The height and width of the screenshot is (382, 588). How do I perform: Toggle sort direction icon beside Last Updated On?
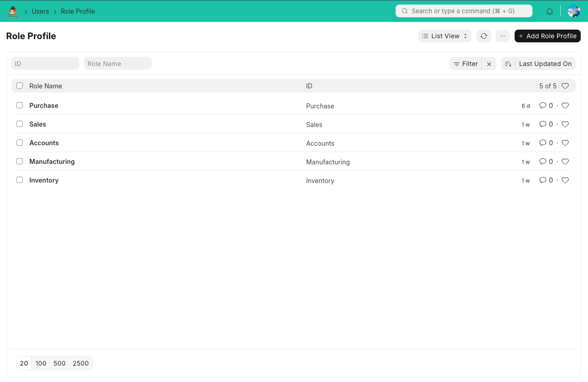[508, 64]
